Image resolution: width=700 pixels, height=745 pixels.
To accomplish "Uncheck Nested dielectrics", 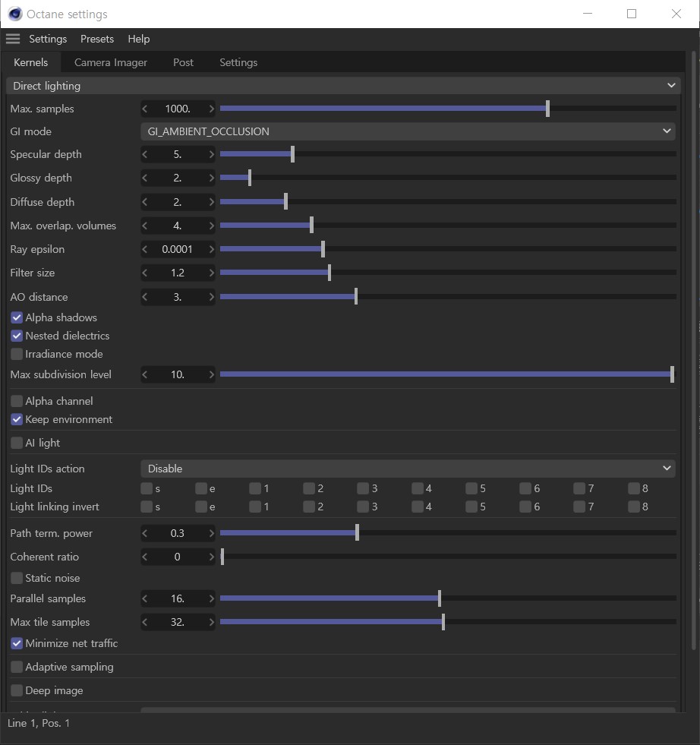I will (x=17, y=336).
